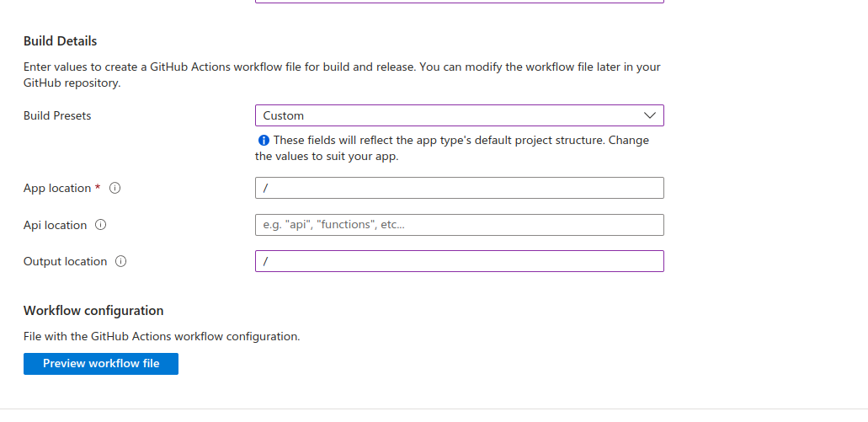This screenshot has height=422, width=868.
Task: Click the Build Presets label
Action: (57, 115)
